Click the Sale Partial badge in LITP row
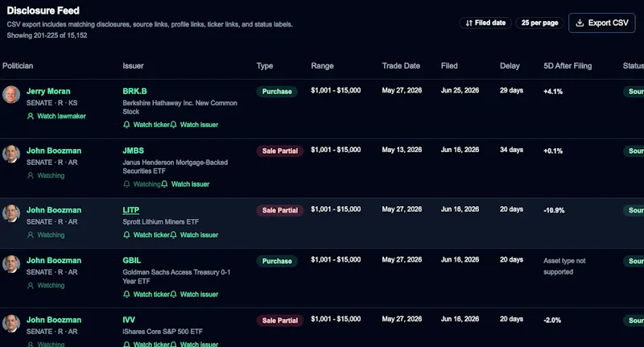This screenshot has width=644, height=347. 279,210
